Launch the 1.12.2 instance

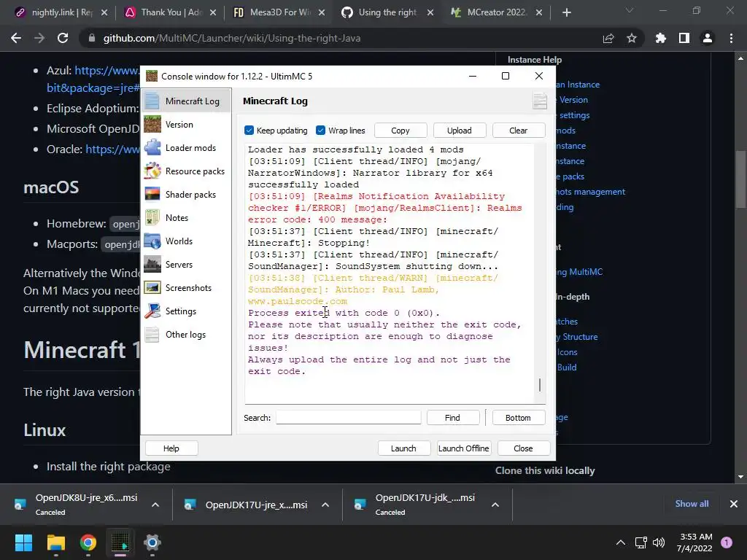click(404, 448)
